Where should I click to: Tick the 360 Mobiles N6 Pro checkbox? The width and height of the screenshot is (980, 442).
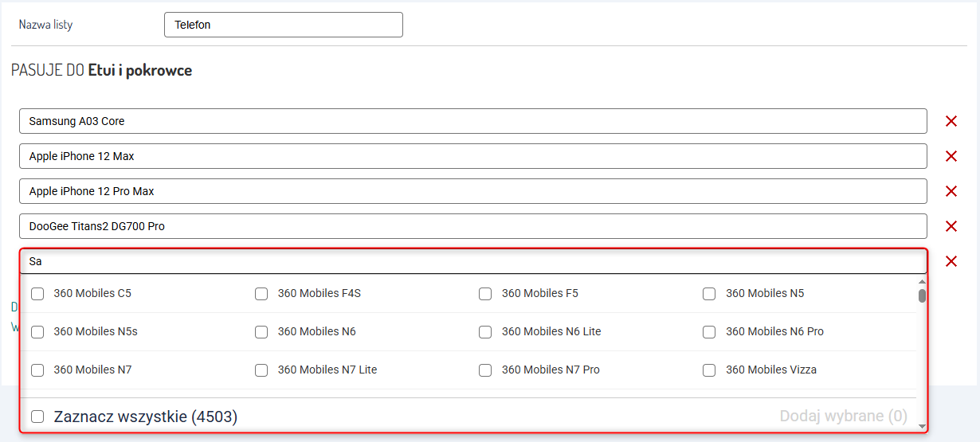coord(709,332)
